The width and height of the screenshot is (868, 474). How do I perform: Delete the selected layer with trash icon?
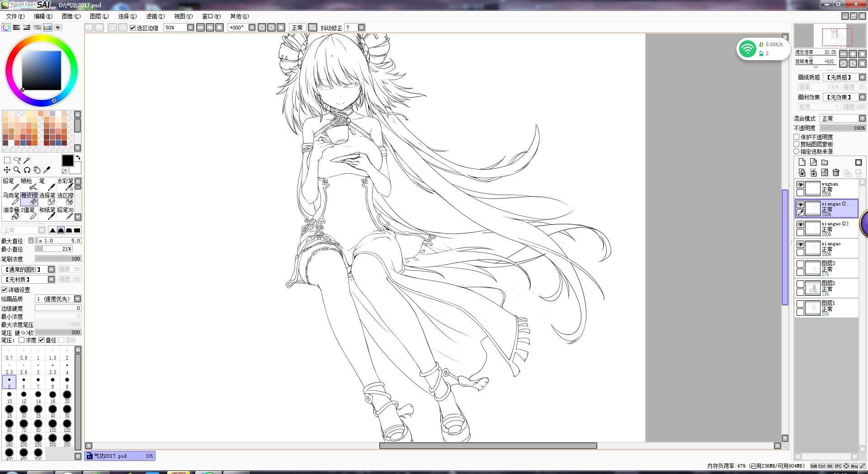(x=836, y=173)
